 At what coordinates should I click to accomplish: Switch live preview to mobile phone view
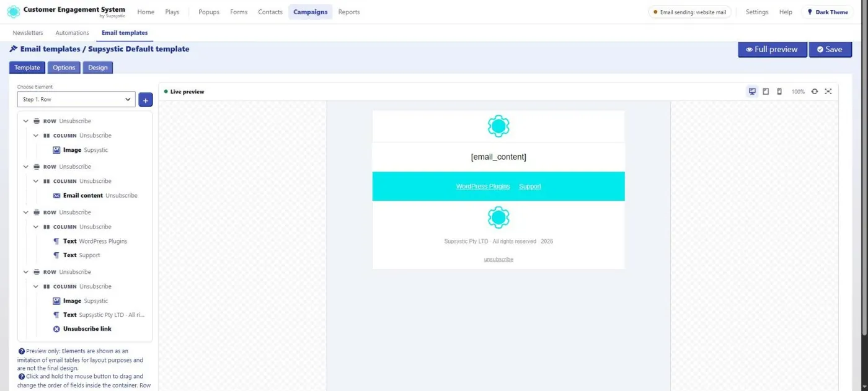click(779, 92)
